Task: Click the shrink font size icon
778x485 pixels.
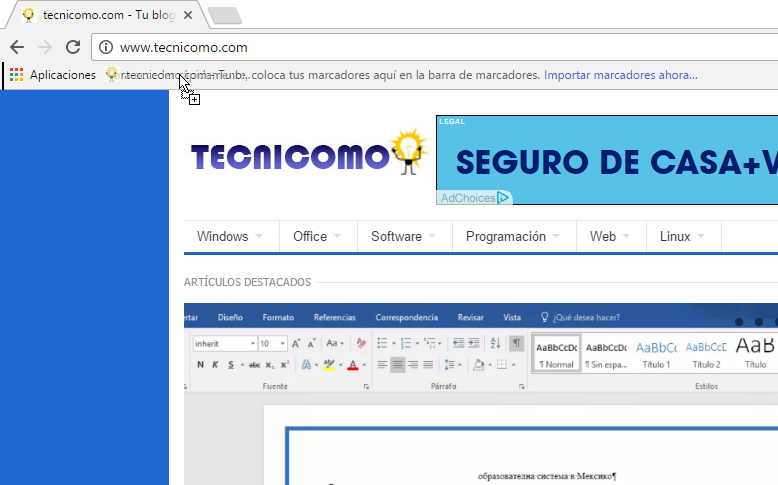Action: pos(312,344)
